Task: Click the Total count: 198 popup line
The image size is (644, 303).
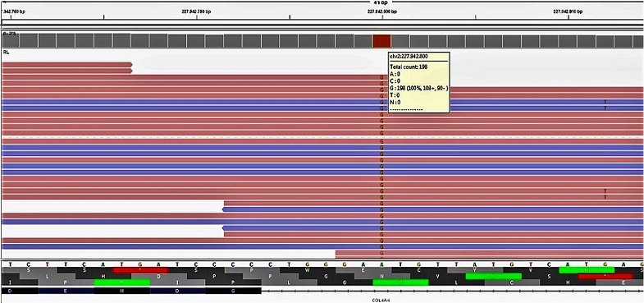Action: click(409, 67)
